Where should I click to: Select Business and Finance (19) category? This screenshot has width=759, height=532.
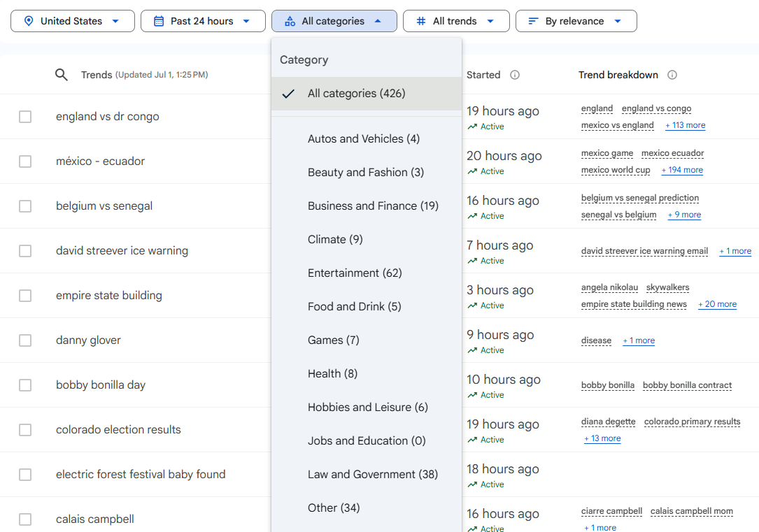(367, 206)
